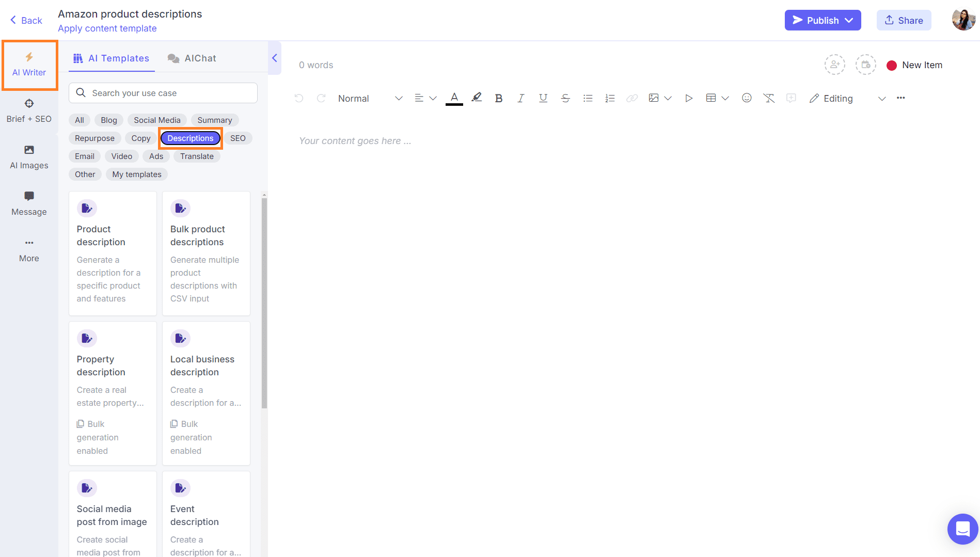Open the Message panel
The height and width of the screenshot is (557, 980).
click(29, 204)
